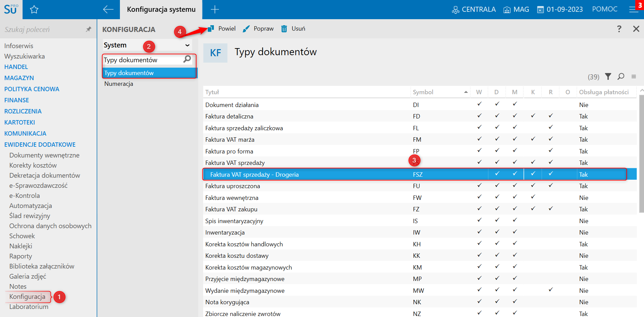Open the FINANSE menu

pos(17,100)
